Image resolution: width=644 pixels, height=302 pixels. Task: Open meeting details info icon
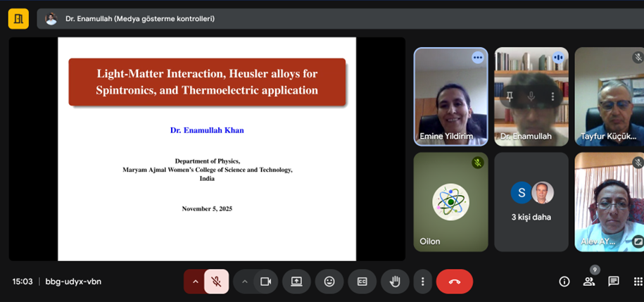[564, 282]
